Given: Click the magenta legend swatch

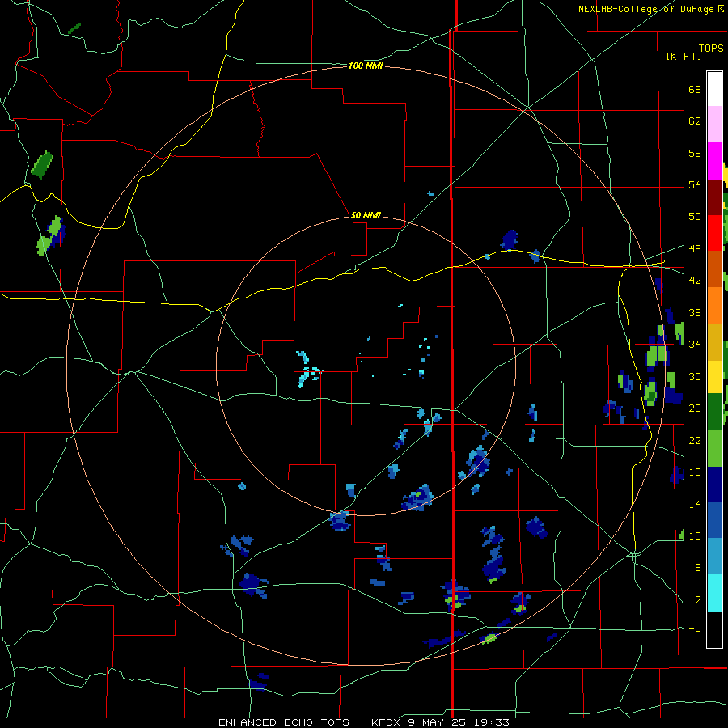Looking at the screenshot, I should [x=714, y=161].
